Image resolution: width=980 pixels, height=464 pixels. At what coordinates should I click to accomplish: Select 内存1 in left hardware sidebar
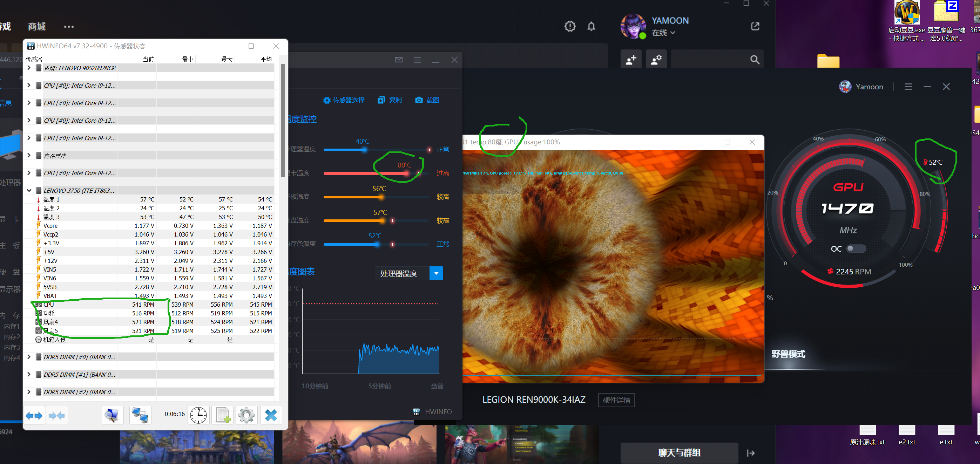click(12, 326)
